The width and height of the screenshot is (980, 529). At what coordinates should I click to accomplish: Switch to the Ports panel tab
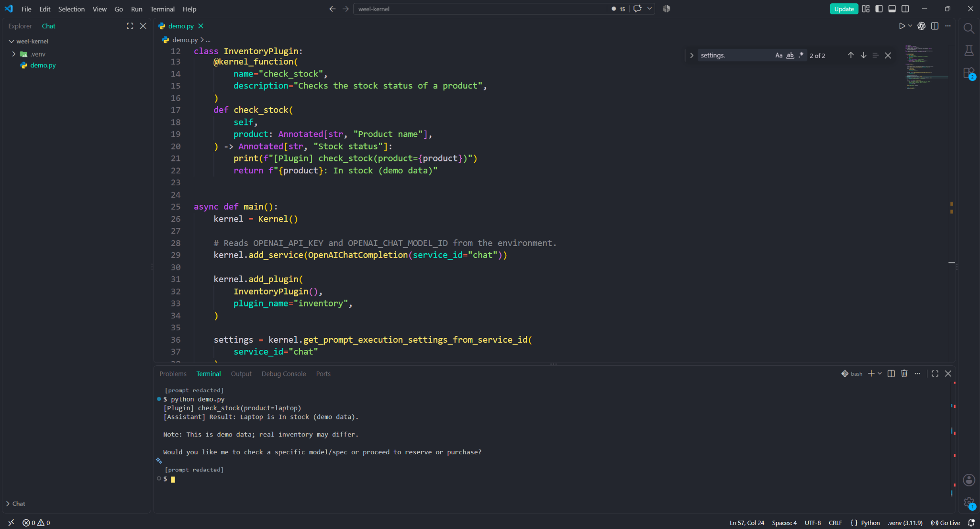[x=323, y=374]
